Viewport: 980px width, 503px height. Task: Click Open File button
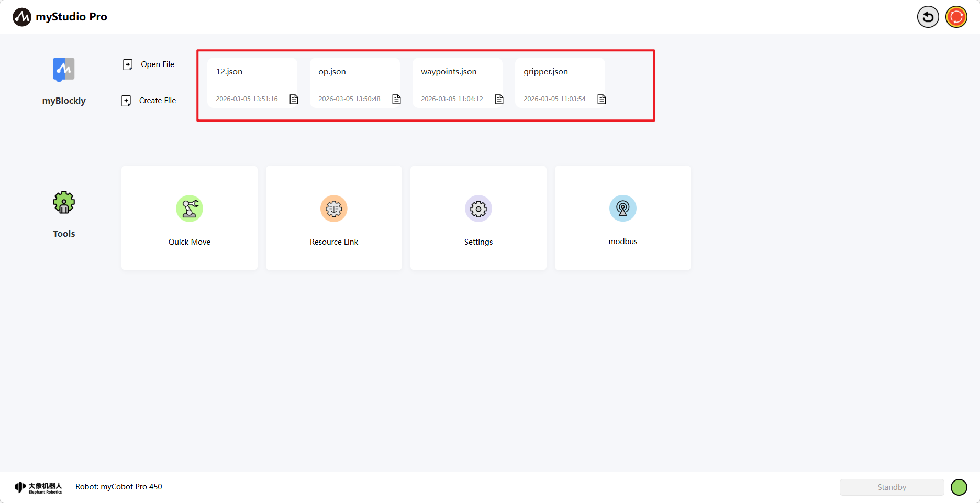[149, 64]
